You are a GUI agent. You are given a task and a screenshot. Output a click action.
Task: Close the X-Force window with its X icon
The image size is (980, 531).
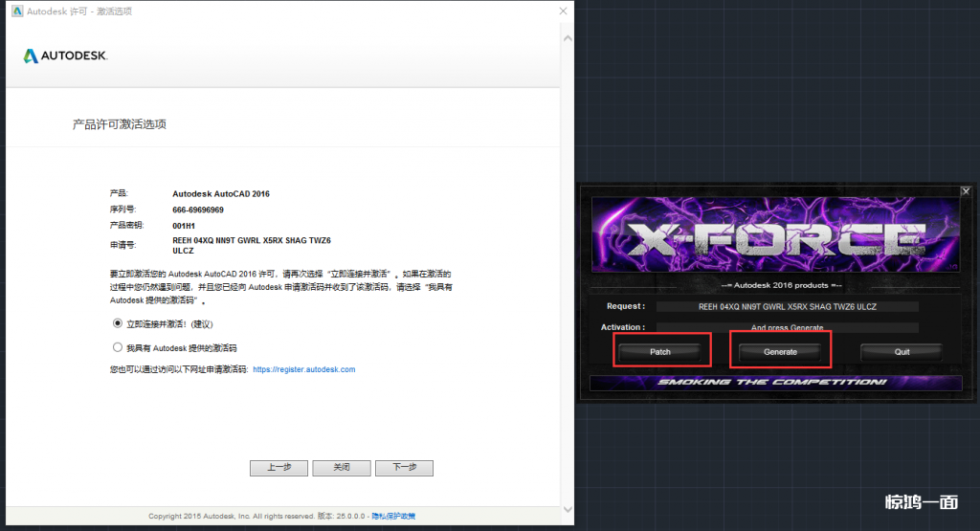[965, 190]
